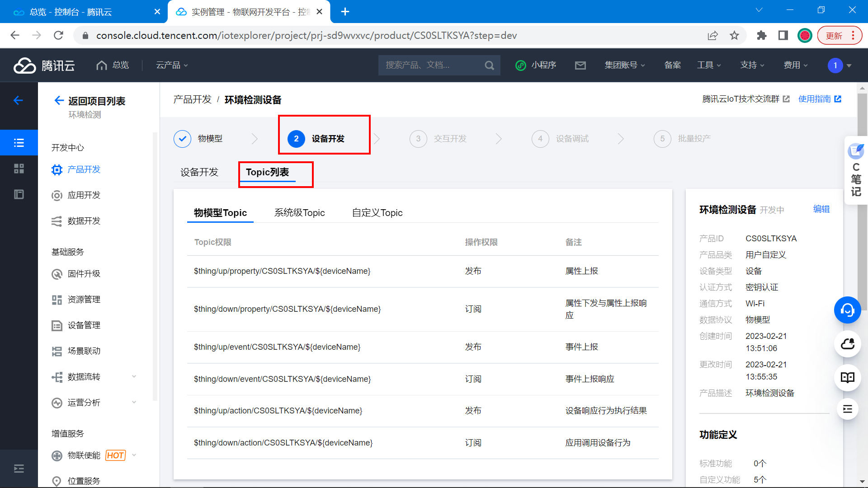The height and width of the screenshot is (488, 868).
Task: Bookmark this page with star icon
Action: tap(734, 36)
